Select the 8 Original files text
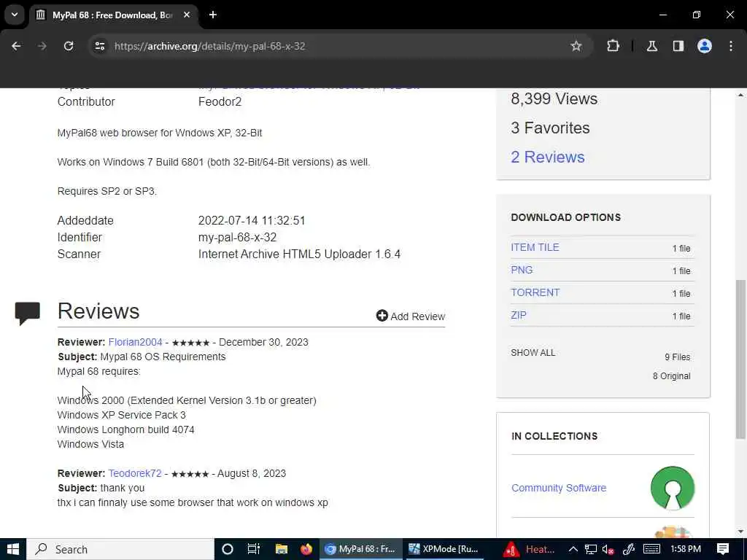 pos(671,376)
